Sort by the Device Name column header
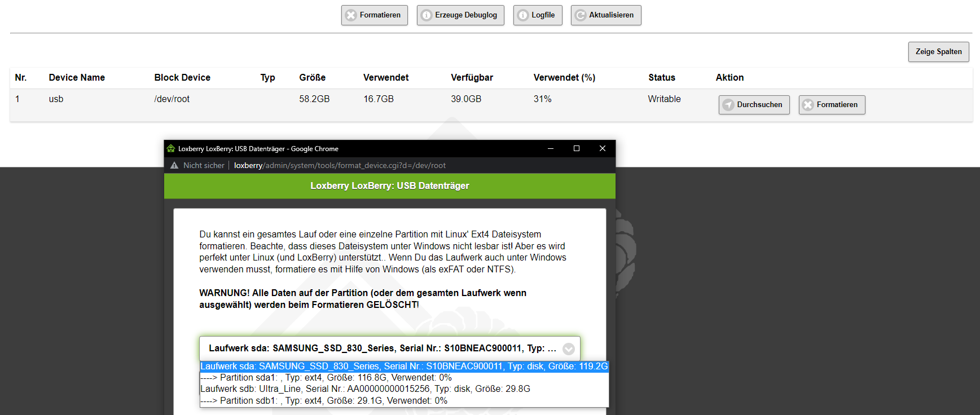 coord(77,78)
